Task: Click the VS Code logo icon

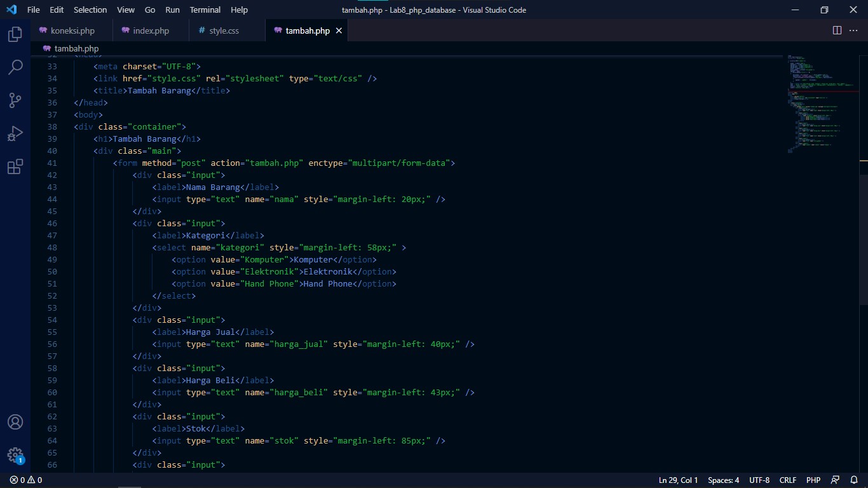Action: 11,10
